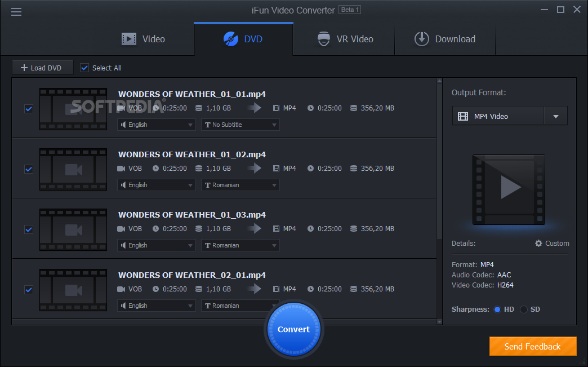
Task: Switch to the DVD tab
Action: [243, 39]
